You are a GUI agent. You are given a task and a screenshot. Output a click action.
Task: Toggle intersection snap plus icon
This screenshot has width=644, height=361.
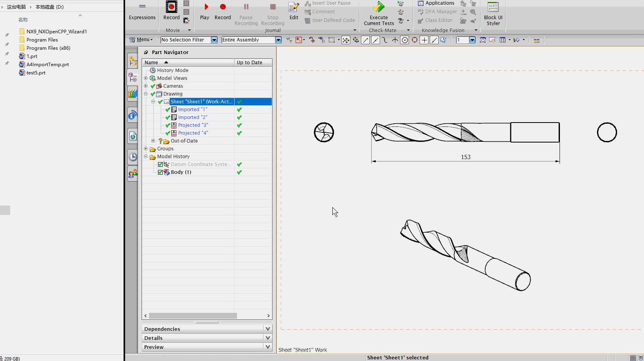[x=424, y=40]
